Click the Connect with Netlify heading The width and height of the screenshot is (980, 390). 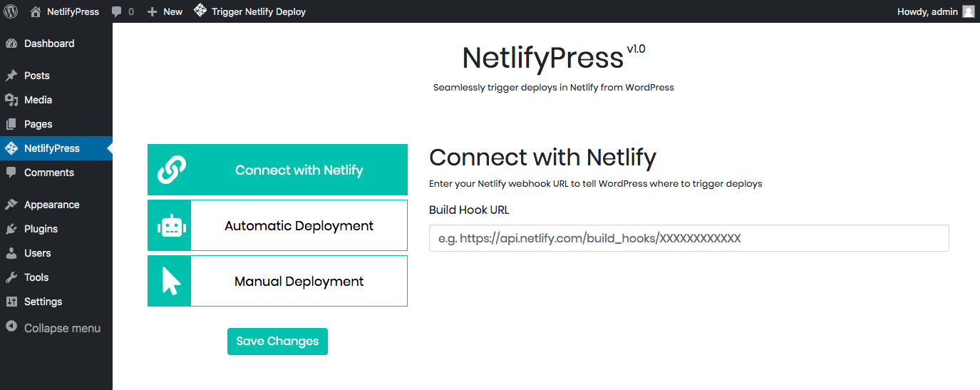(x=542, y=157)
